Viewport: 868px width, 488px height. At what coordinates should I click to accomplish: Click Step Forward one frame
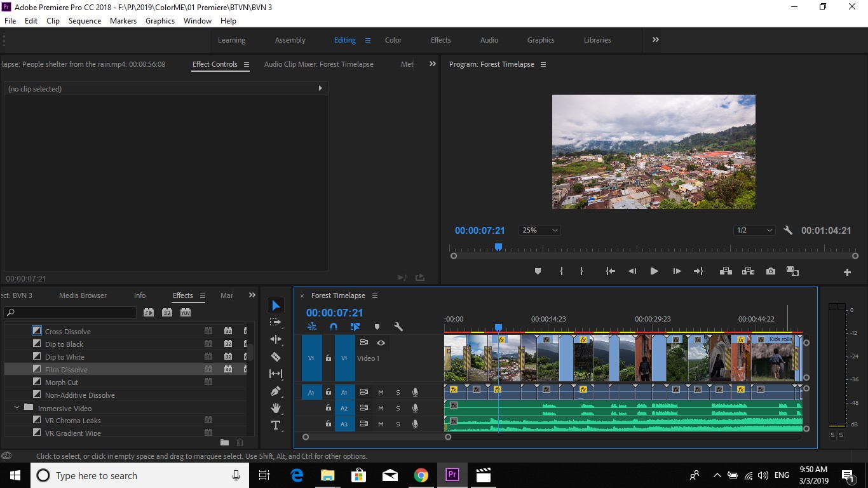tap(677, 271)
